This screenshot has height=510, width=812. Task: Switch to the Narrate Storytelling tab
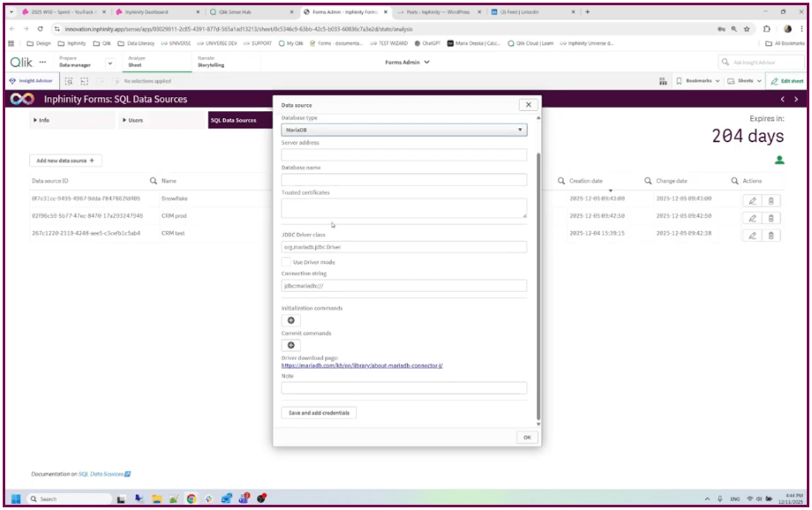(226, 62)
